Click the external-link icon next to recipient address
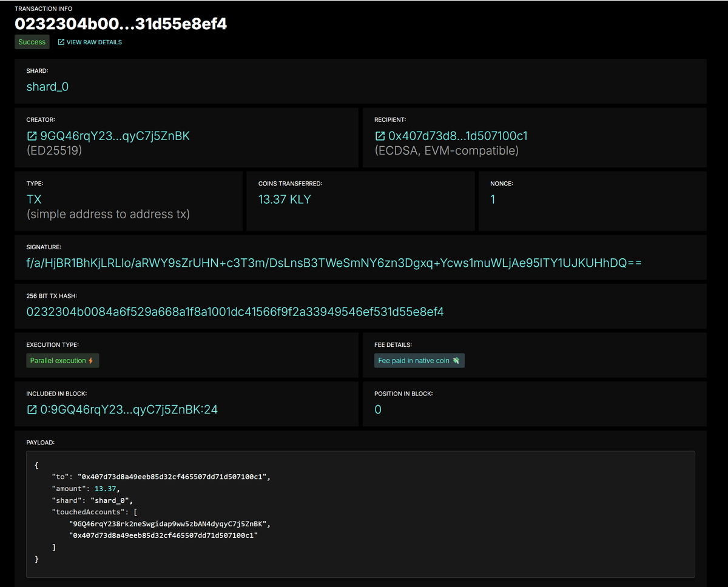The width and height of the screenshot is (728, 587). 380,136
